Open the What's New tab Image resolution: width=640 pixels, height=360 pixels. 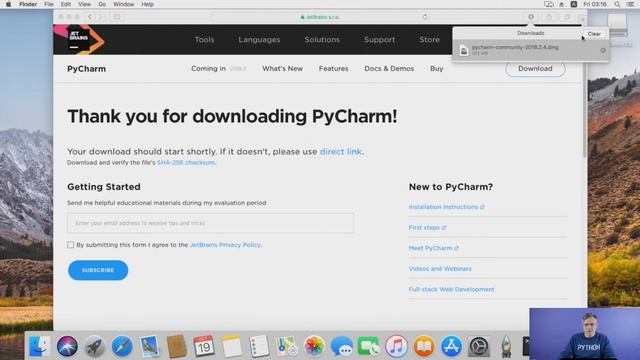pos(282,69)
